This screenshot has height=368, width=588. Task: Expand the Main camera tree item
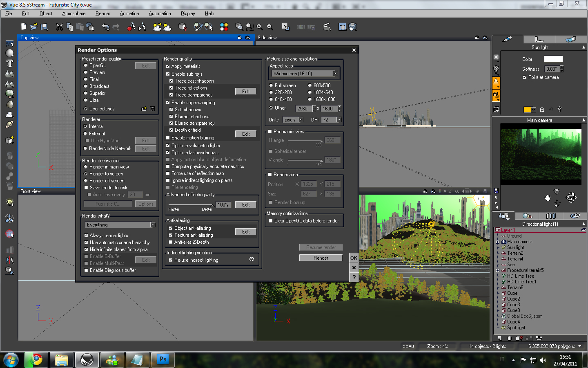(x=497, y=242)
